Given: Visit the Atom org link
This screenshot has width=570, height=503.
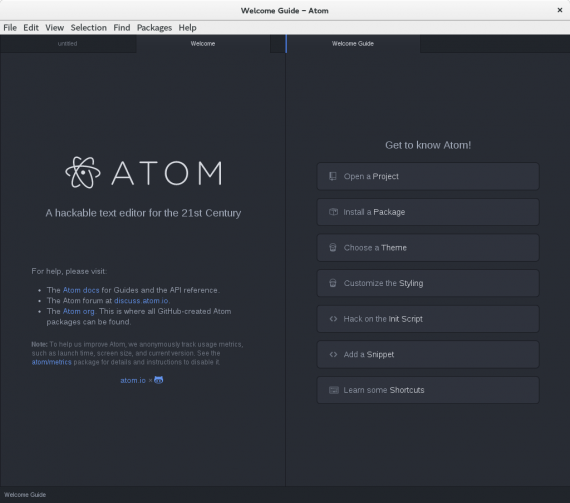Looking at the screenshot, I should [79, 311].
